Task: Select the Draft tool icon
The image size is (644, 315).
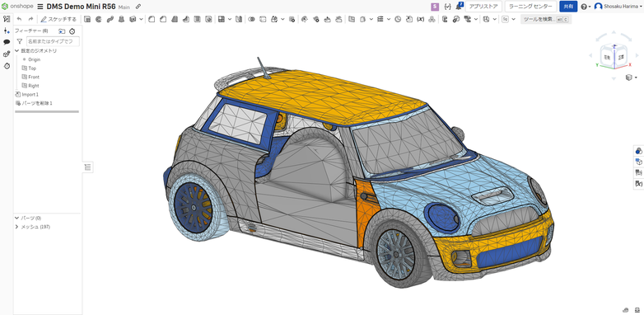Action: pos(175,19)
